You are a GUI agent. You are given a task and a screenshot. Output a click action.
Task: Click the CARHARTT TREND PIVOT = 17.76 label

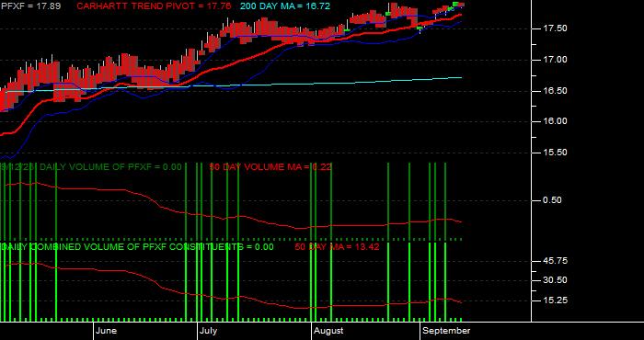pyautogui.click(x=154, y=6)
